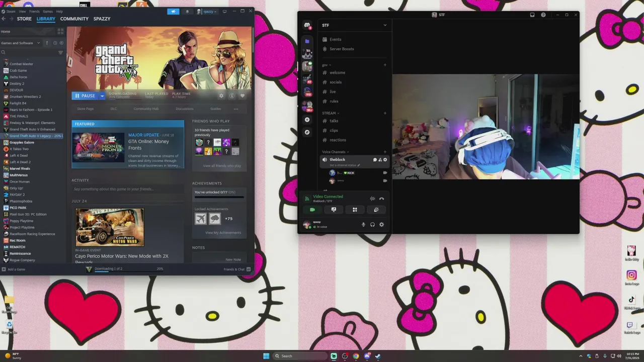Click Discord Add a Server plus icon
Image resolution: width=644 pixels, height=362 pixels.
pos(307,120)
